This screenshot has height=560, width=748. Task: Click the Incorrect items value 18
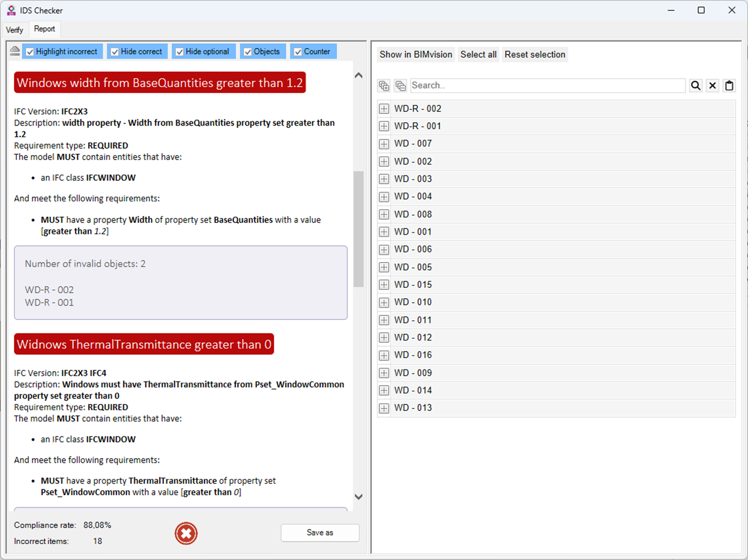(x=98, y=541)
